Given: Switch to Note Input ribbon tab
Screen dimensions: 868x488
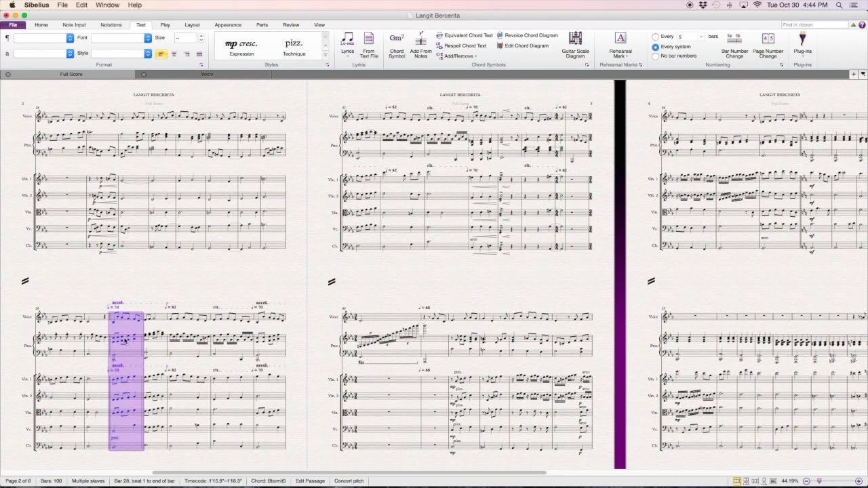Looking at the screenshot, I should pyautogui.click(x=74, y=25).
